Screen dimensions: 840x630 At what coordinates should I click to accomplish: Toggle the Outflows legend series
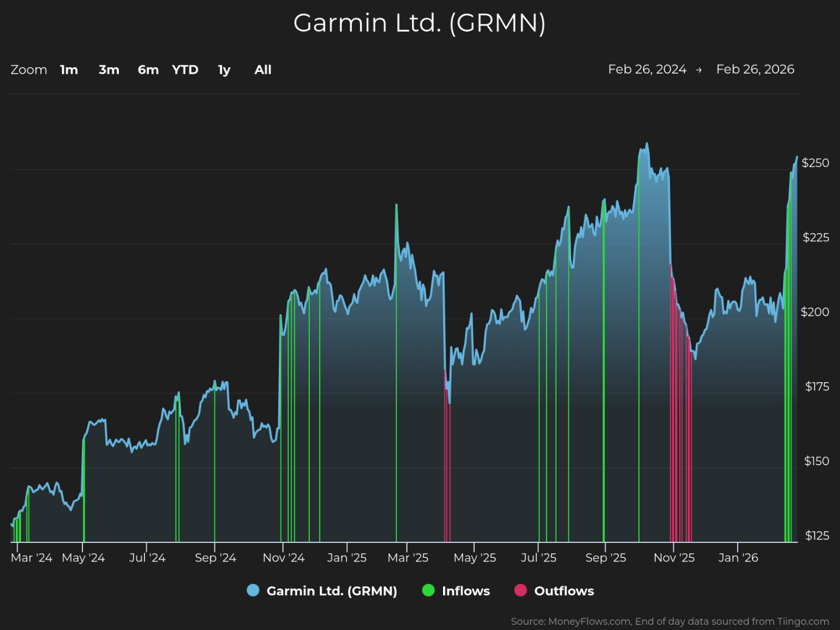tap(554, 591)
